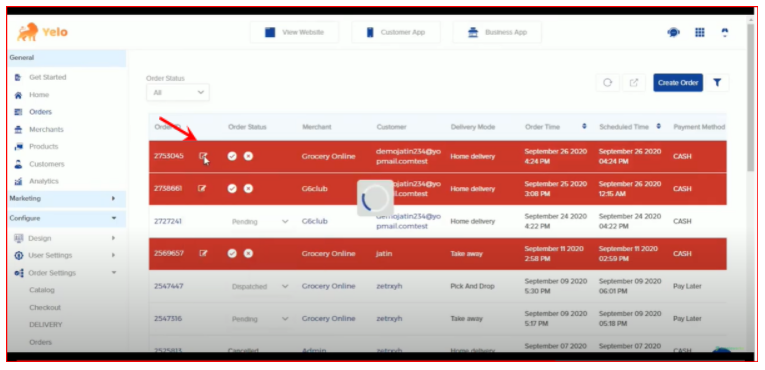Open the apps grid icon
This screenshot has height=370, width=765.
pos(700,32)
